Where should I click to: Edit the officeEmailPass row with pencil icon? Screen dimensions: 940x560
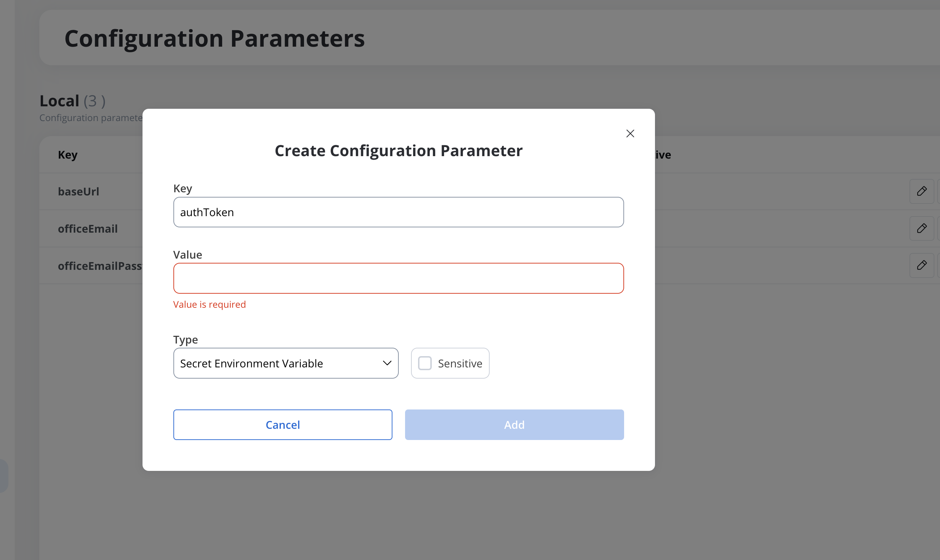[921, 265]
